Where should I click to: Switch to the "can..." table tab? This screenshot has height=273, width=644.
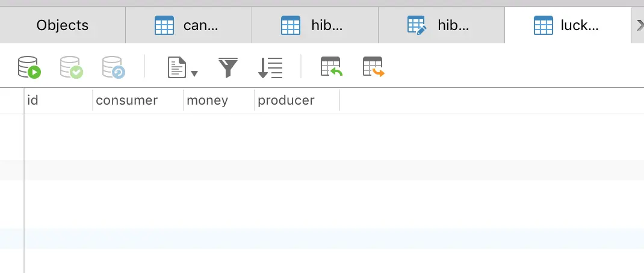[188, 25]
